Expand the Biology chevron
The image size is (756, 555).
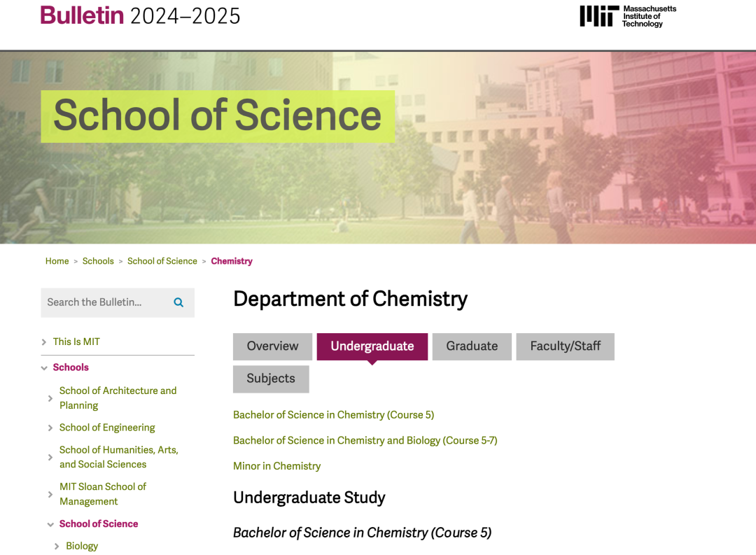click(x=57, y=547)
